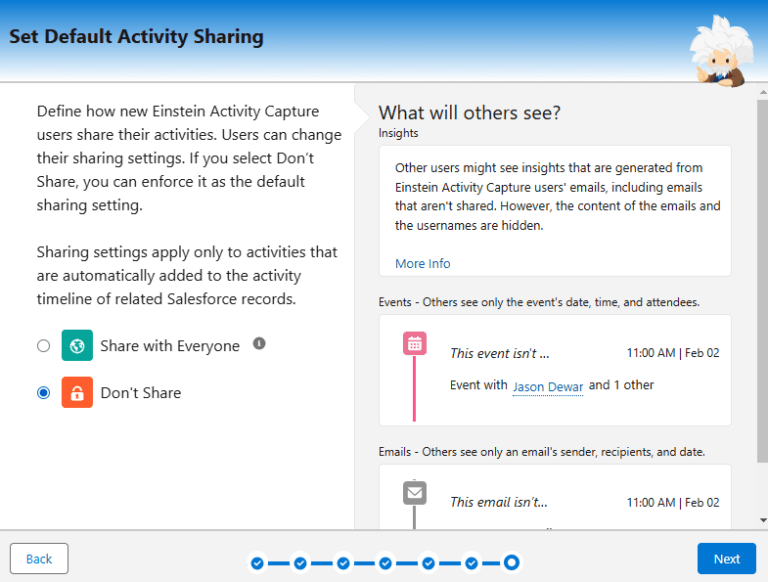Click the Next button

(726, 558)
